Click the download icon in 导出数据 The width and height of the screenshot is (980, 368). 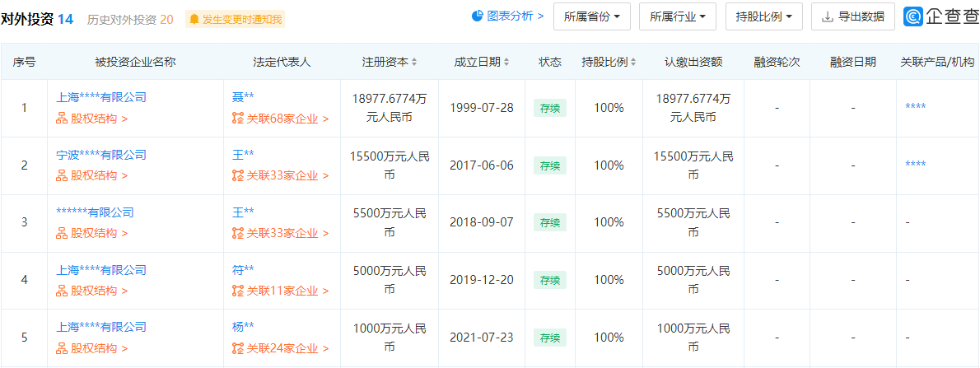(x=827, y=16)
